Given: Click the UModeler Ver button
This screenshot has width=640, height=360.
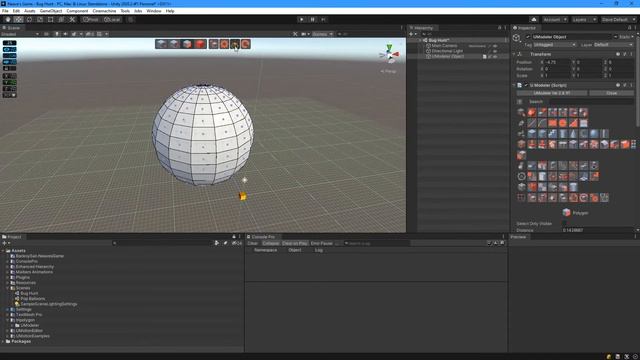Looking at the screenshot, I should (x=552, y=93).
